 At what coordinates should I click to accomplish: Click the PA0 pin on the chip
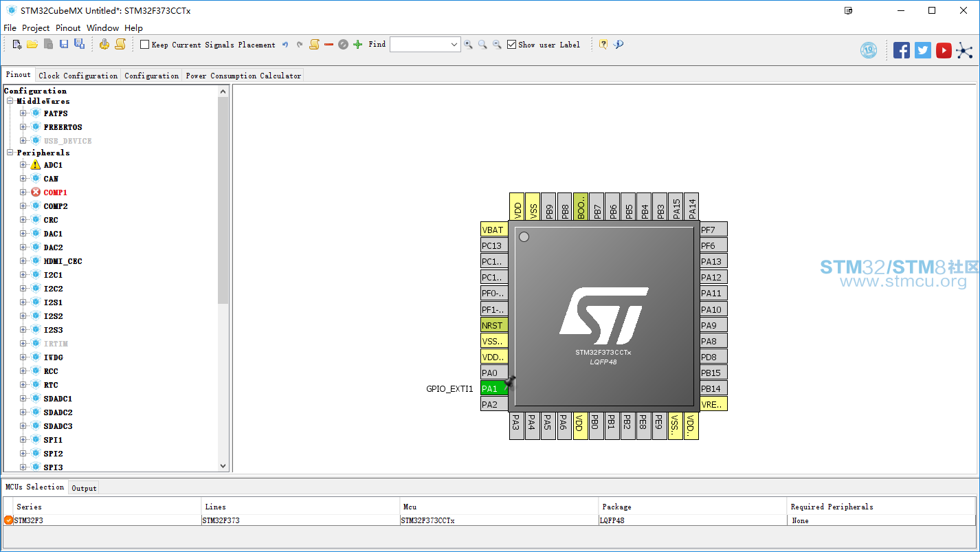[x=494, y=373]
